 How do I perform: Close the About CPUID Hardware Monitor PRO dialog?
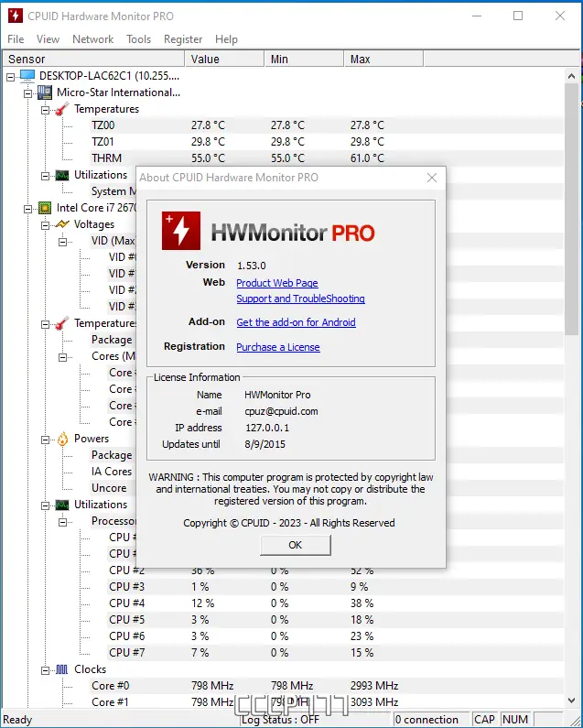point(432,178)
